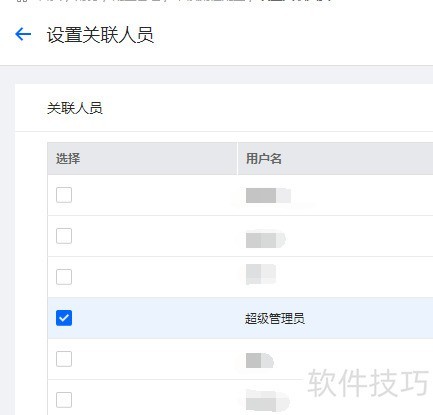Click the divider between 选择 and 用户名 headers
Viewport: 433px width, 415px height.
click(237, 159)
